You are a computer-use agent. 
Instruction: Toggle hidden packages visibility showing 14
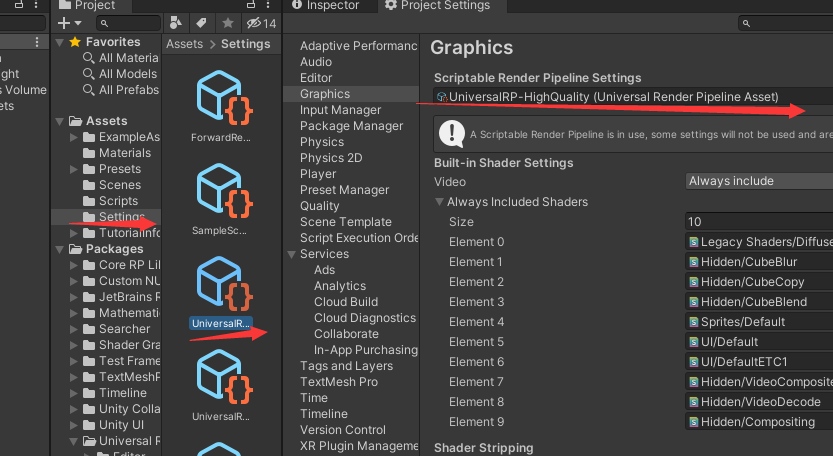[x=261, y=23]
